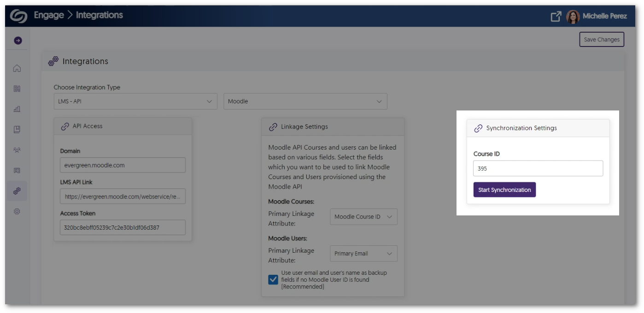Viewport: 644px width, 313px height.
Task: Change the Primary Email linkage attribute dropdown
Action: (363, 253)
